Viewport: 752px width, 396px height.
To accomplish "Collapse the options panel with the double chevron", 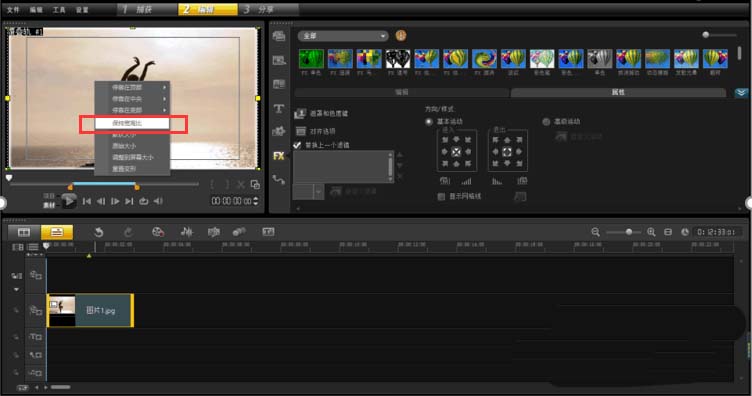I will pos(741,93).
